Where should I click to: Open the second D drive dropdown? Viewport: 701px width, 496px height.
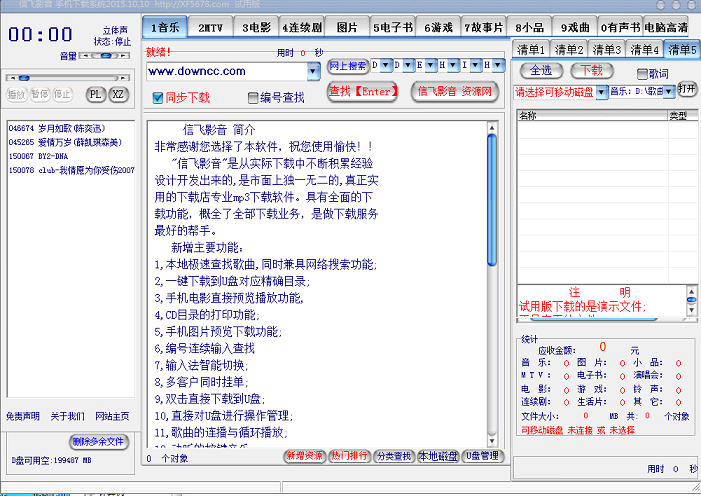(x=408, y=65)
